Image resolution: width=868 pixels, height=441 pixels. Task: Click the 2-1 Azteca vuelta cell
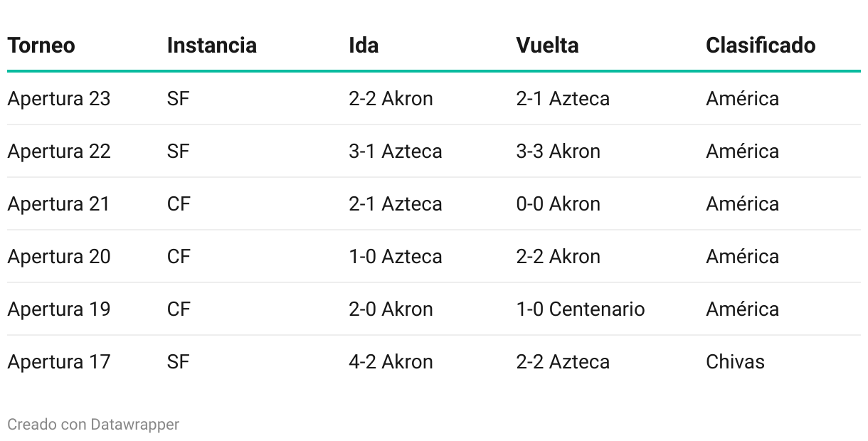click(x=563, y=98)
